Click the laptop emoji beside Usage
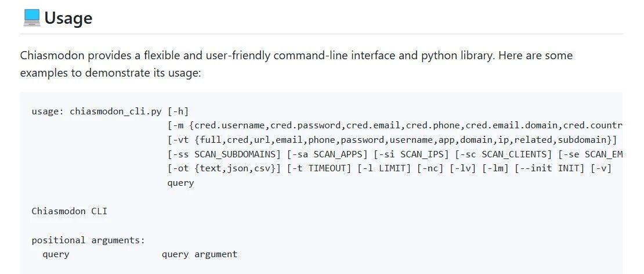The height and width of the screenshot is (274, 644). (x=32, y=19)
